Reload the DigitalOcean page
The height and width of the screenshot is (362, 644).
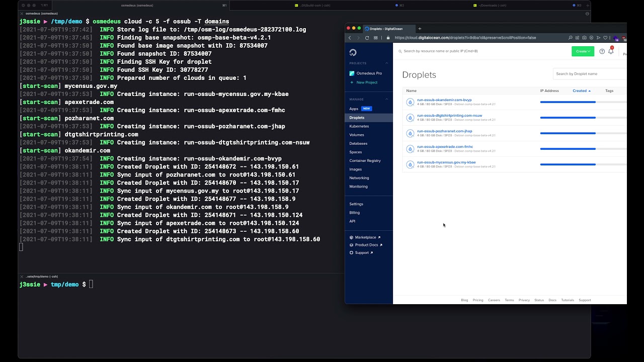click(x=367, y=38)
